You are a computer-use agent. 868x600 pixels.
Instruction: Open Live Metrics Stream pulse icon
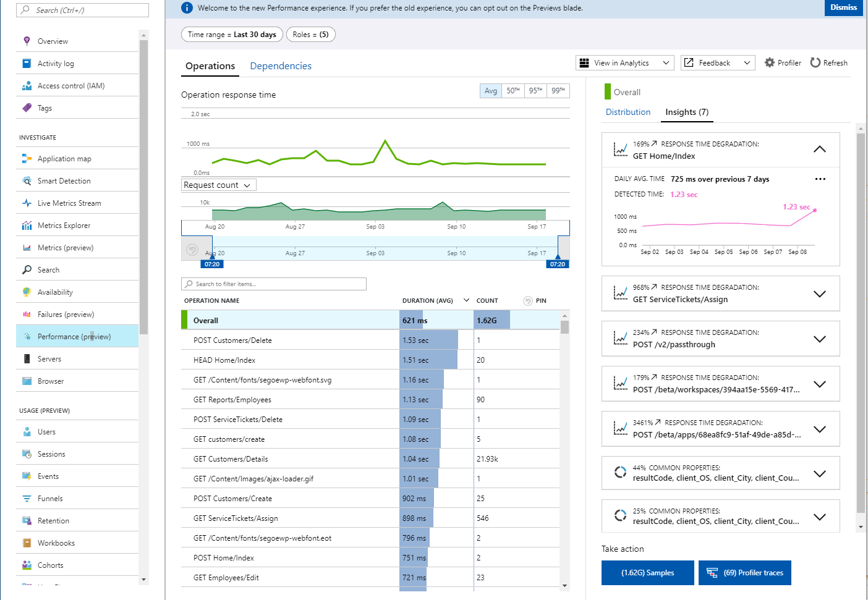27,203
